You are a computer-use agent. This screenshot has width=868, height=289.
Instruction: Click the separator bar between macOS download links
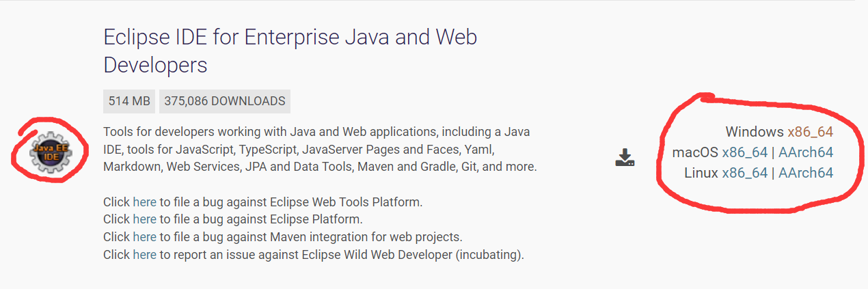click(x=773, y=152)
